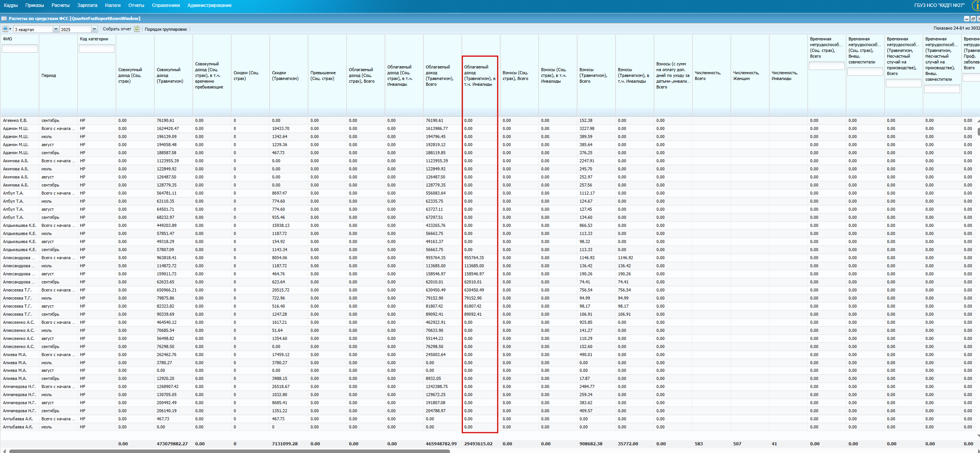Click the yellow info icon top right

pos(976,5)
